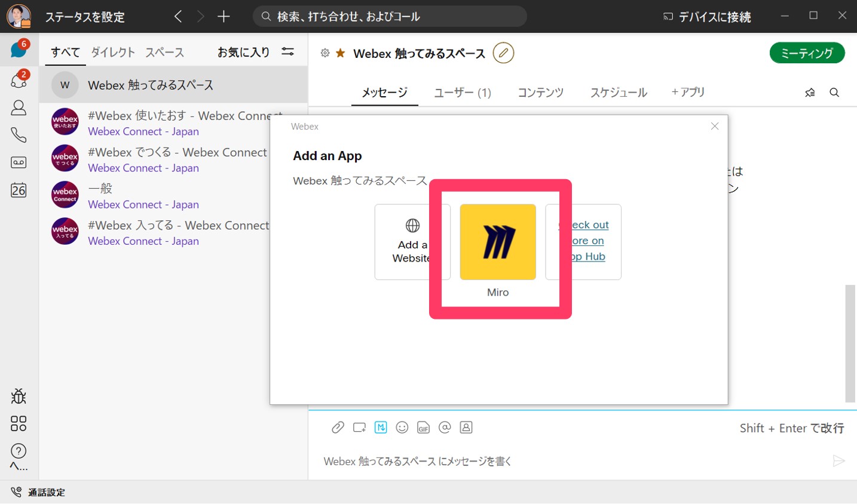Click the plus button in the header

click(224, 17)
